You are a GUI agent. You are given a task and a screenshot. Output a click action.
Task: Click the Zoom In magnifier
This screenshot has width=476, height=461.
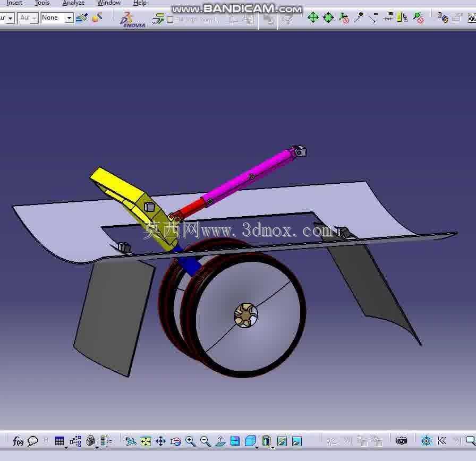tap(190, 441)
